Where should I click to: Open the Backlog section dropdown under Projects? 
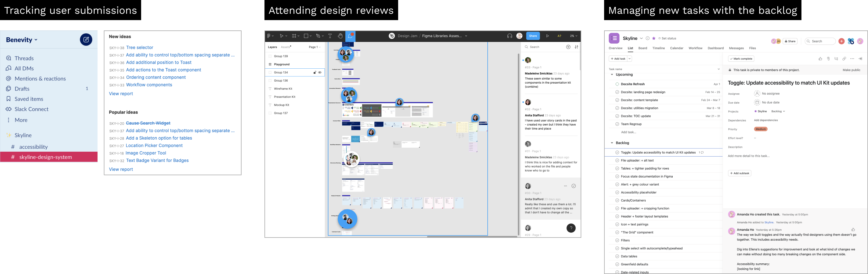(778, 111)
